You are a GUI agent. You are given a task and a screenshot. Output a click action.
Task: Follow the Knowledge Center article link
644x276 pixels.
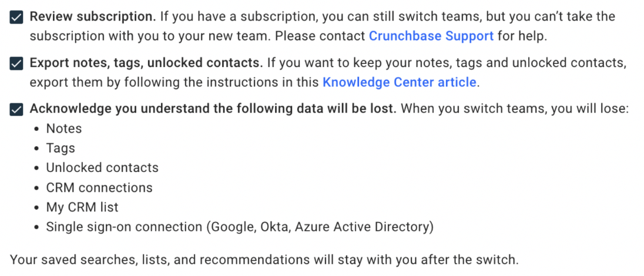[x=400, y=82]
